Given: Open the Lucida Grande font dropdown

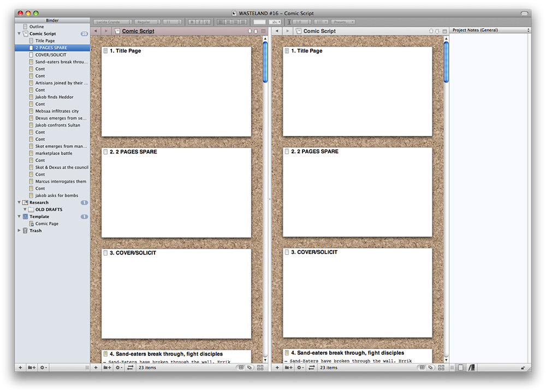Looking at the screenshot, I should point(112,22).
